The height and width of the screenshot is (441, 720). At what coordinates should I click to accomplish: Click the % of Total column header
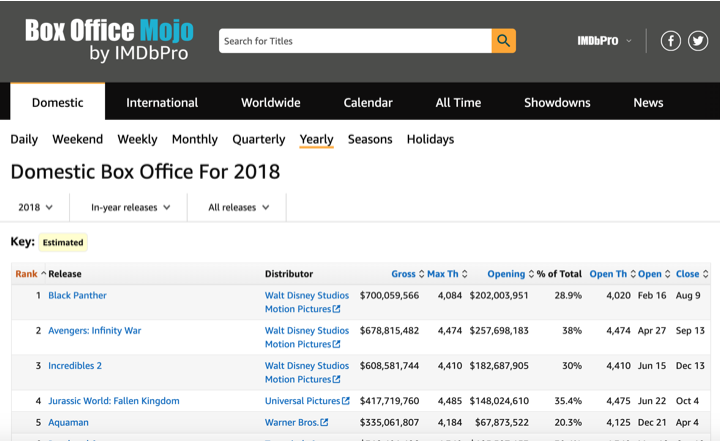tap(559, 274)
